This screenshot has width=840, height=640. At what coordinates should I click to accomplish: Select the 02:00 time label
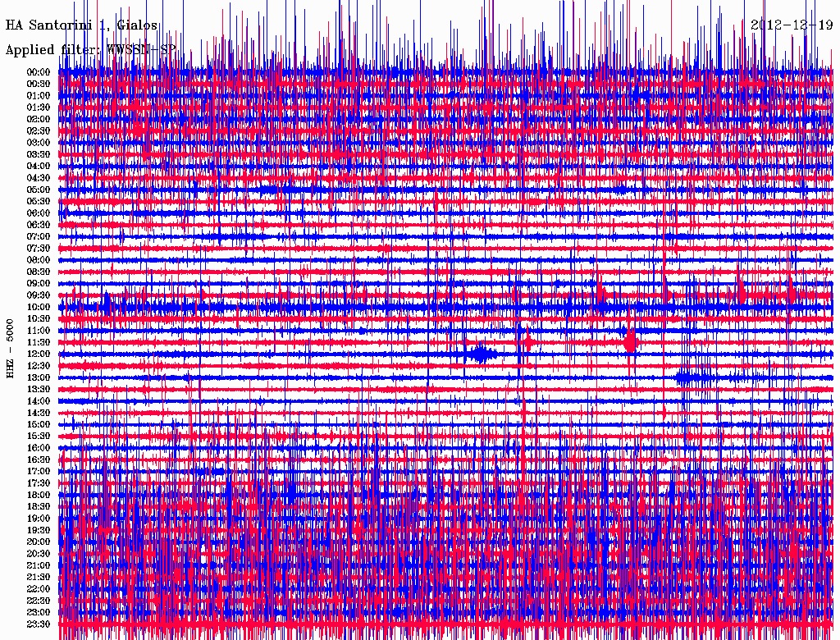[x=39, y=120]
